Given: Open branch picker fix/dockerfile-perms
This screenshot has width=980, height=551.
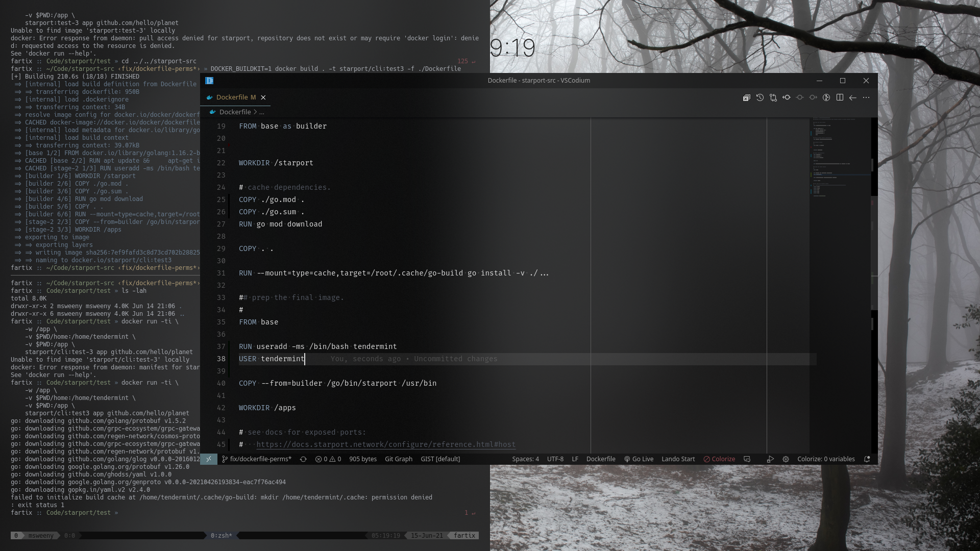Looking at the screenshot, I should pyautogui.click(x=257, y=459).
